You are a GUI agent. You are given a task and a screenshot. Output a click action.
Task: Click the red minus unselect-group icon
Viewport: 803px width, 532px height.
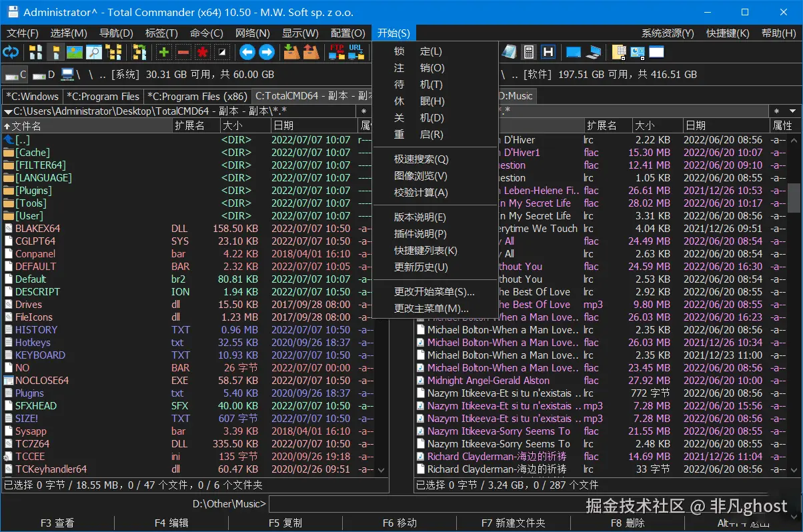point(183,52)
